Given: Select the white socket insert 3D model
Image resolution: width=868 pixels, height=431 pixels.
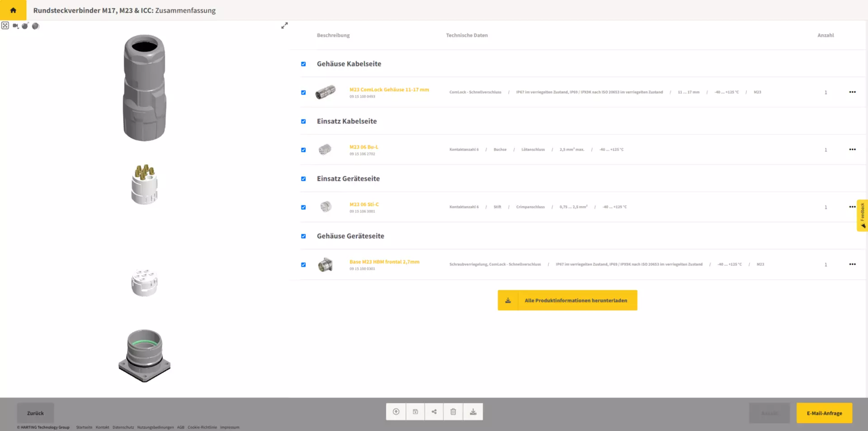Looking at the screenshot, I should pos(145,283).
